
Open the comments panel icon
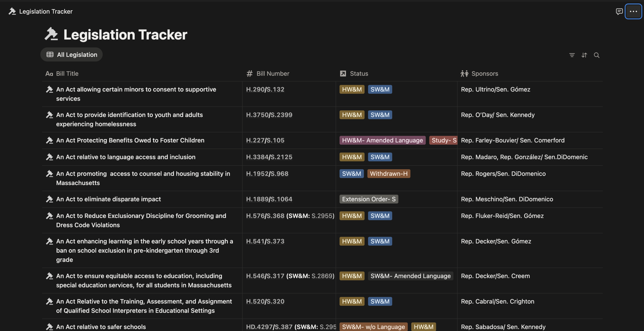point(619,11)
